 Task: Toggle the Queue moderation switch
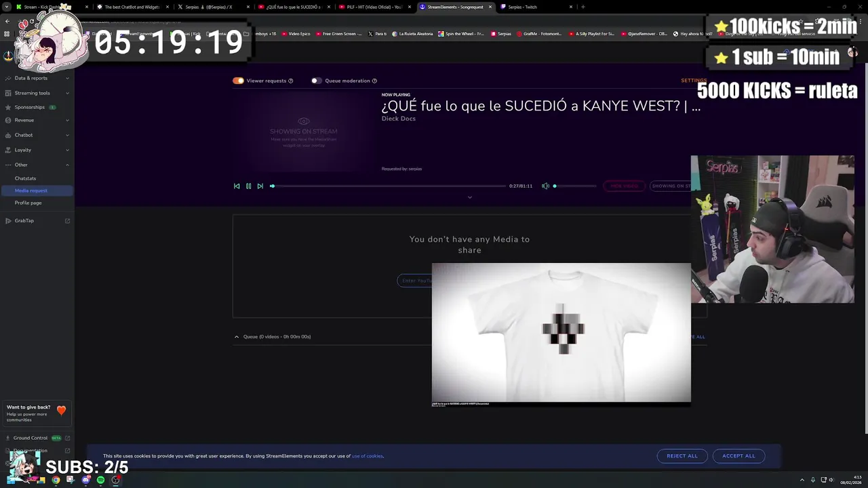316,81
